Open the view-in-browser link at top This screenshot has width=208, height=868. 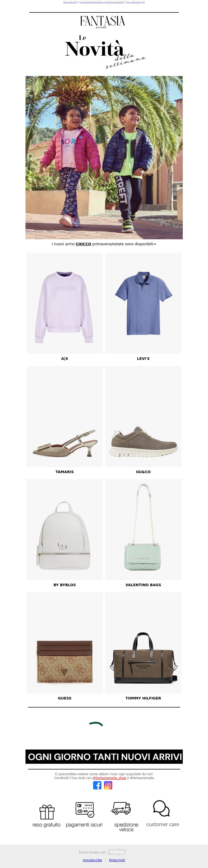[x=104, y=2]
